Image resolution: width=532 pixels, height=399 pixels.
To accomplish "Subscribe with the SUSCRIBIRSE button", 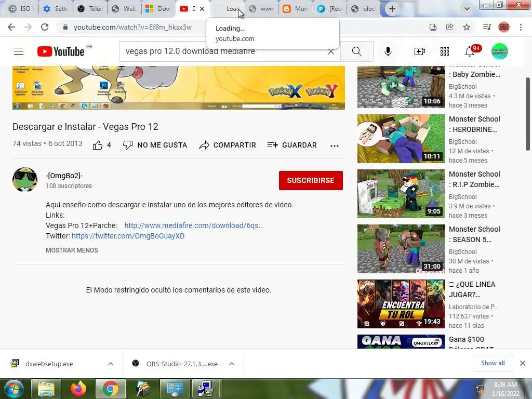I will coord(311,180).
